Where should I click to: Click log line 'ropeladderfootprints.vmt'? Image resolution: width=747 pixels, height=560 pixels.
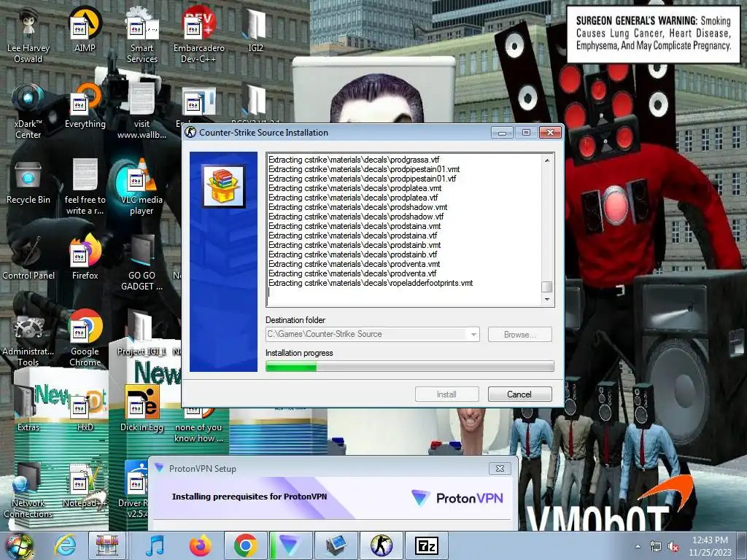pos(371,283)
